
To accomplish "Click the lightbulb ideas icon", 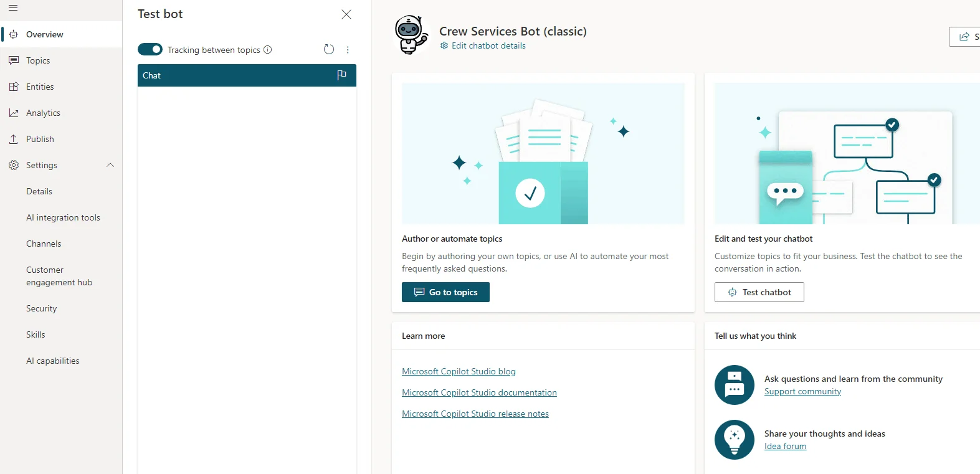I will point(734,440).
